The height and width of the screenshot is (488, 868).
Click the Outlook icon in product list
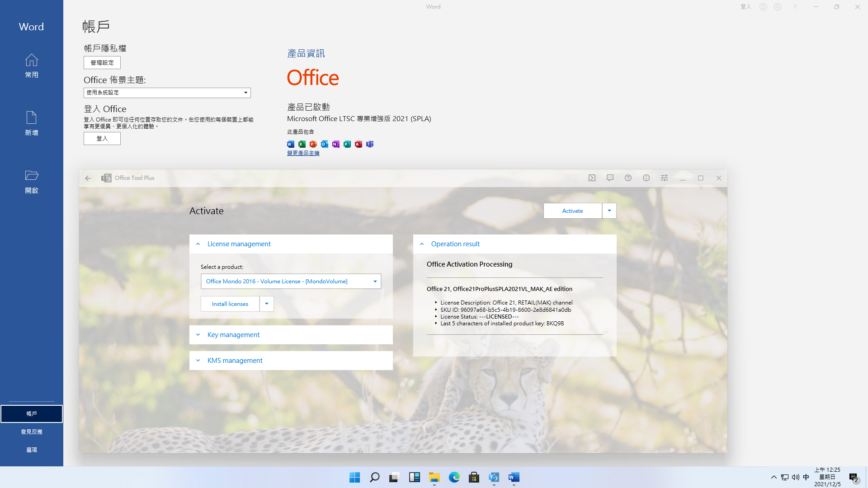[325, 144]
